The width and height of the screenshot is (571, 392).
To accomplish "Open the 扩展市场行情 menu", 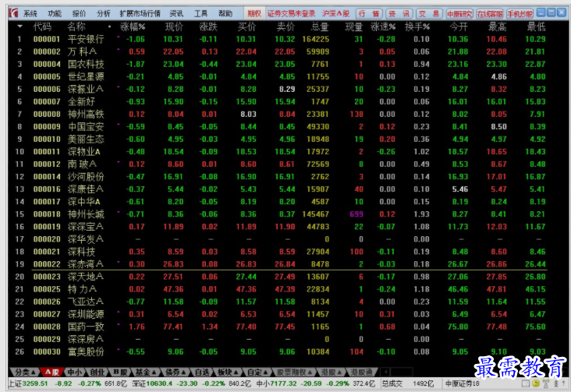I will tap(140, 14).
